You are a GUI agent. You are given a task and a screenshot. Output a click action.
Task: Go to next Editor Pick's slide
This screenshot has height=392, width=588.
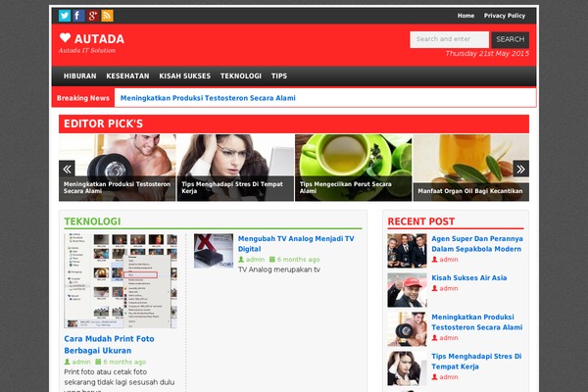tap(521, 169)
